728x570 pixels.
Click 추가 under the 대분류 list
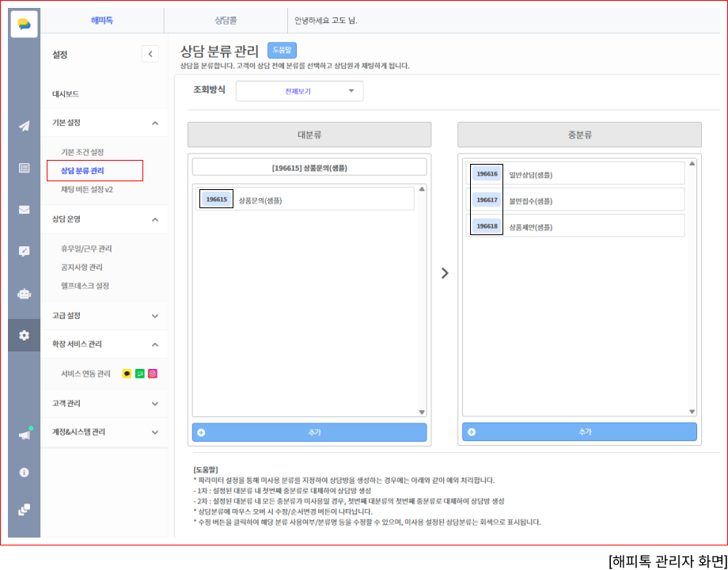pyautogui.click(x=309, y=432)
